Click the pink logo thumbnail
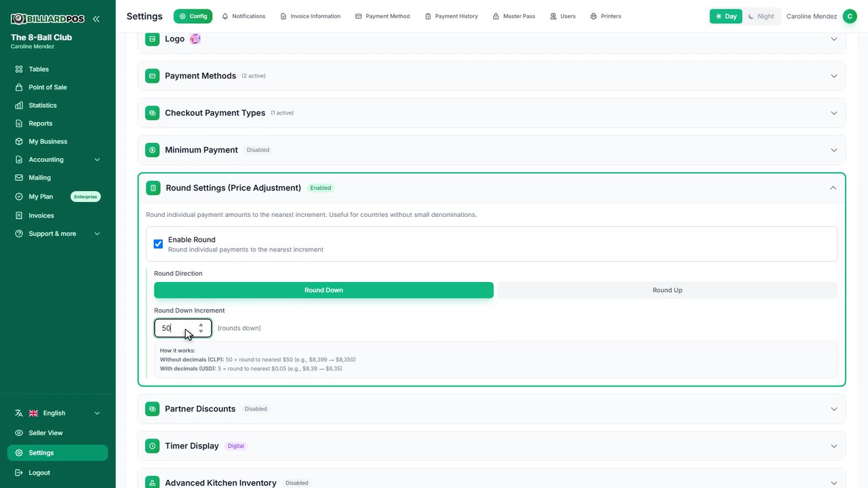Screen dimensions: 868x488 (195, 39)
